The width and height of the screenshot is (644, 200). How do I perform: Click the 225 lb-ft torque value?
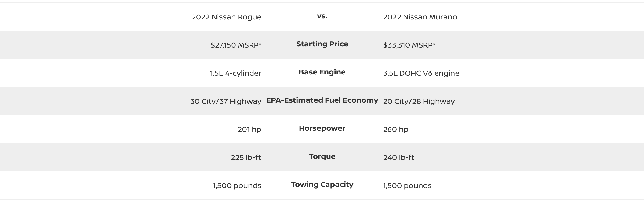(x=246, y=157)
